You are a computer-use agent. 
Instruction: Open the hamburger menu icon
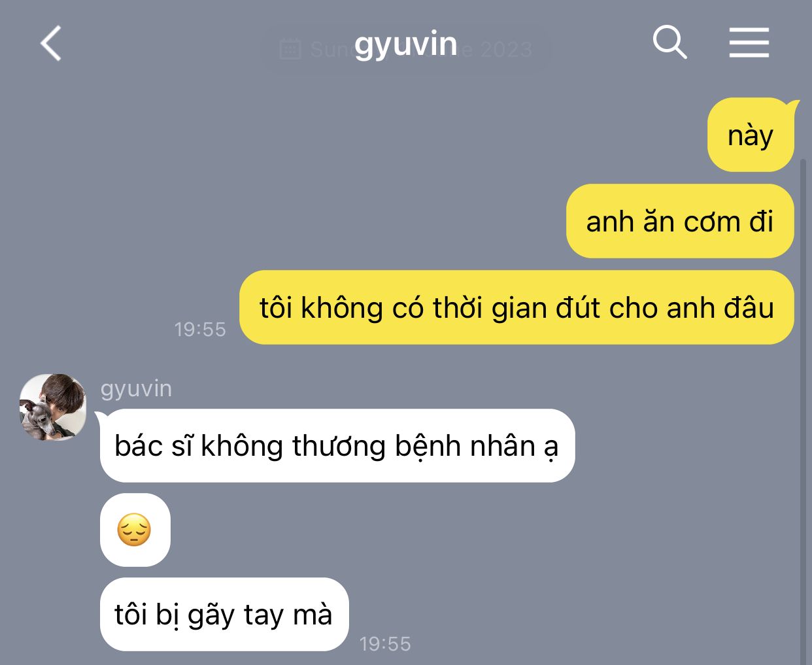[x=749, y=43]
